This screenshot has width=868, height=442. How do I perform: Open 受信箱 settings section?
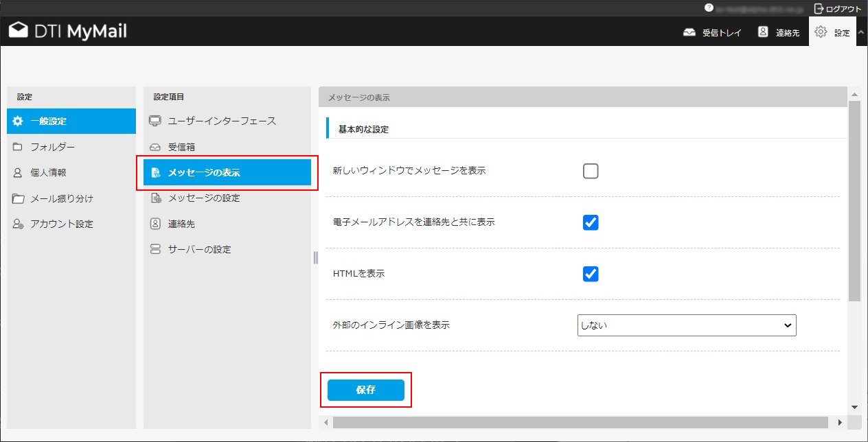[x=227, y=147]
